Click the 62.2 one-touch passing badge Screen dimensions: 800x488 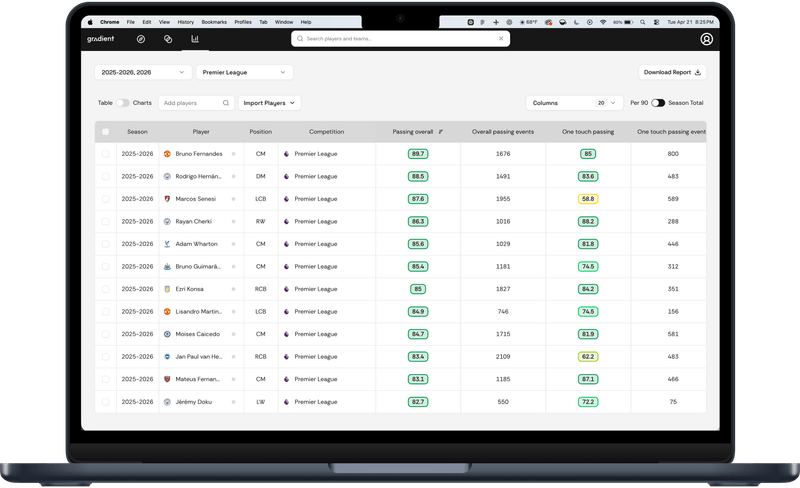point(588,357)
